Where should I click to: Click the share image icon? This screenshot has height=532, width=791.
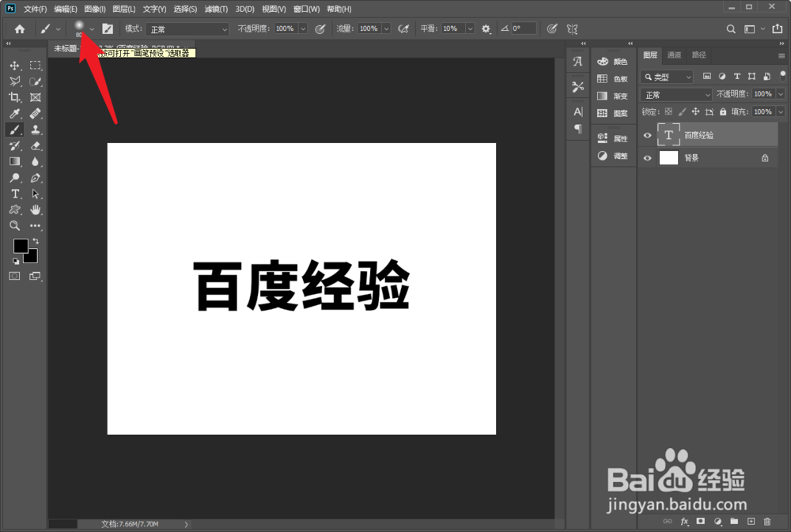778,28
